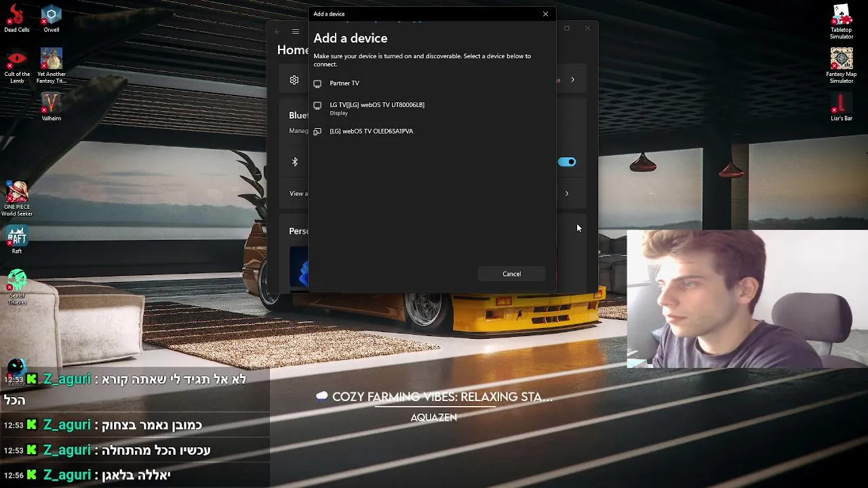This screenshot has width=868, height=488.
Task: Close the Add a device dialog
Action: (x=545, y=14)
